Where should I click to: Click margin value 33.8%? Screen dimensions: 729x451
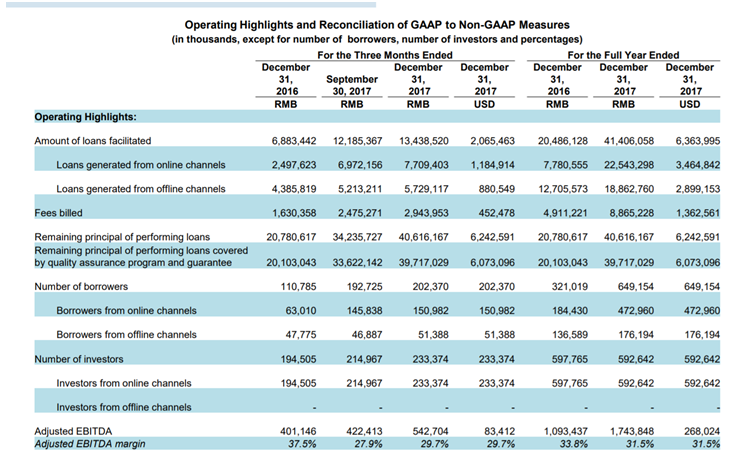click(574, 444)
